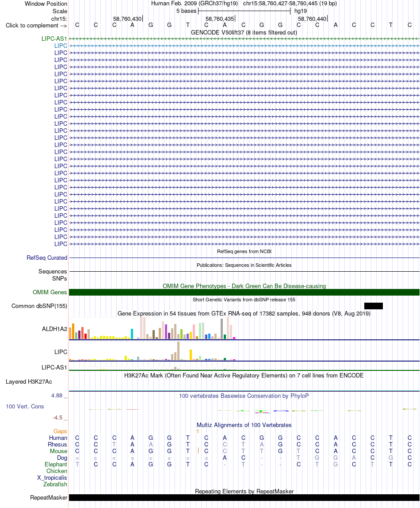Click the 'Sequences' track label
This screenshot has height=508, width=420.
pyautogui.click(x=53, y=272)
